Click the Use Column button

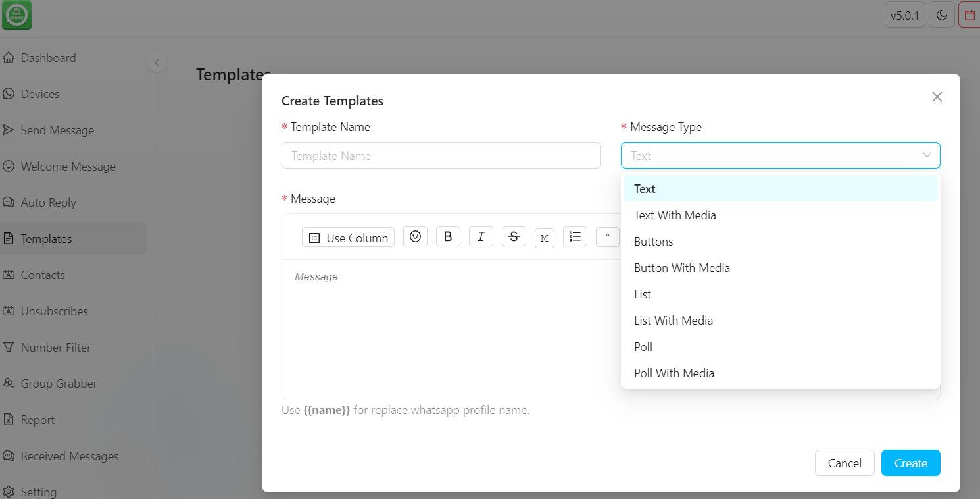click(348, 237)
